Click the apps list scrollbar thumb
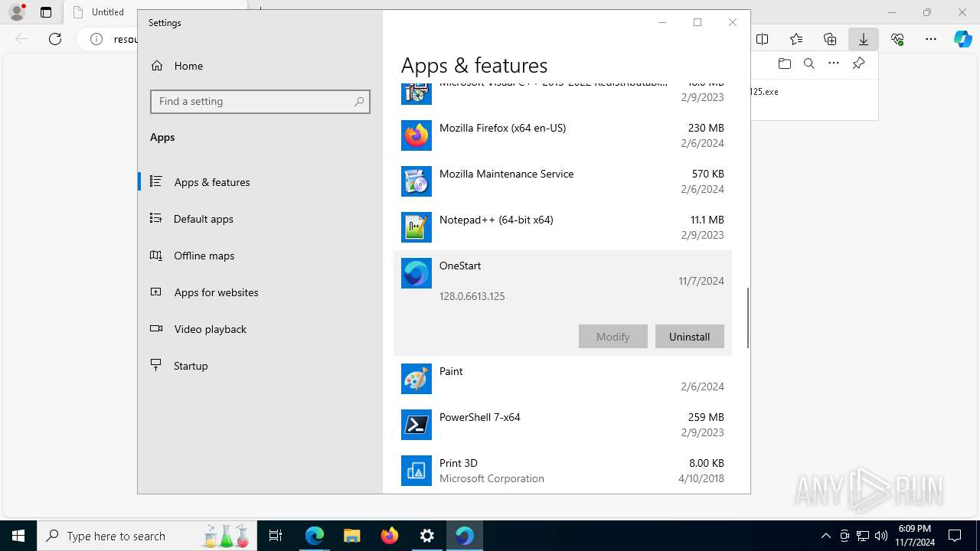 pyautogui.click(x=747, y=318)
